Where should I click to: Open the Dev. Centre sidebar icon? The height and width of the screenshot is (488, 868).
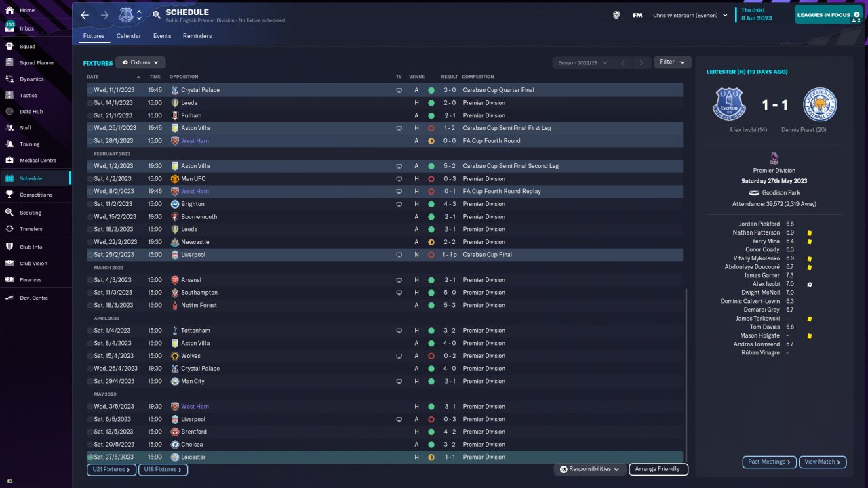pos(9,298)
